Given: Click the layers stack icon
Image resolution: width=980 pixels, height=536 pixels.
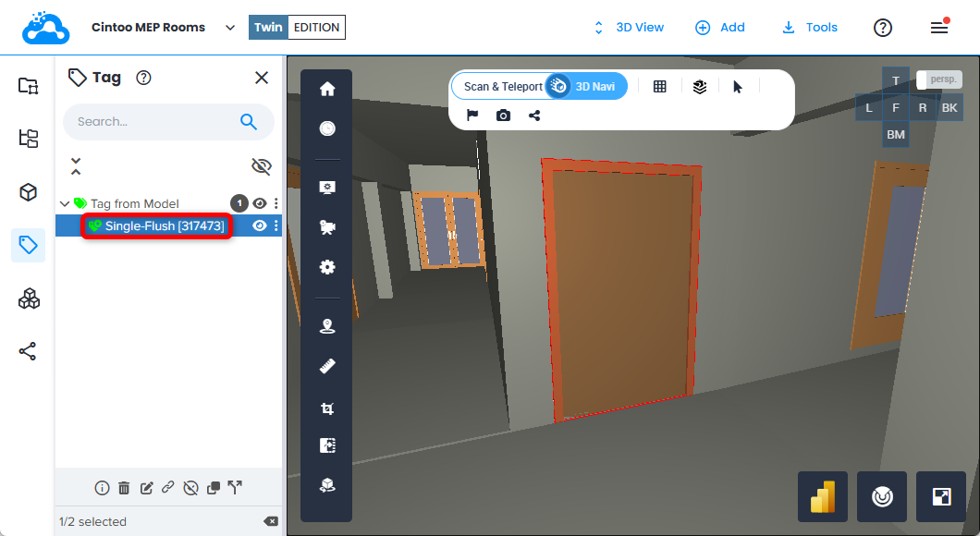Looking at the screenshot, I should tap(699, 87).
